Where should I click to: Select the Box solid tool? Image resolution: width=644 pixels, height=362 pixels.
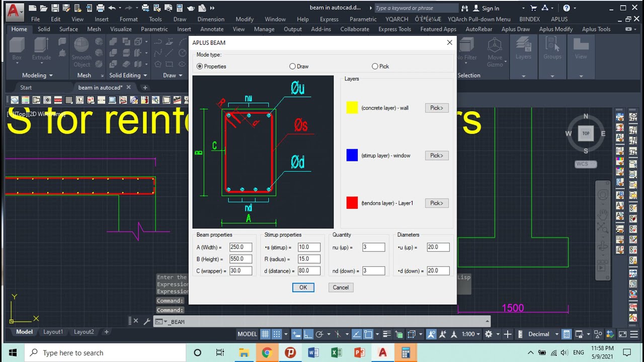(17, 49)
